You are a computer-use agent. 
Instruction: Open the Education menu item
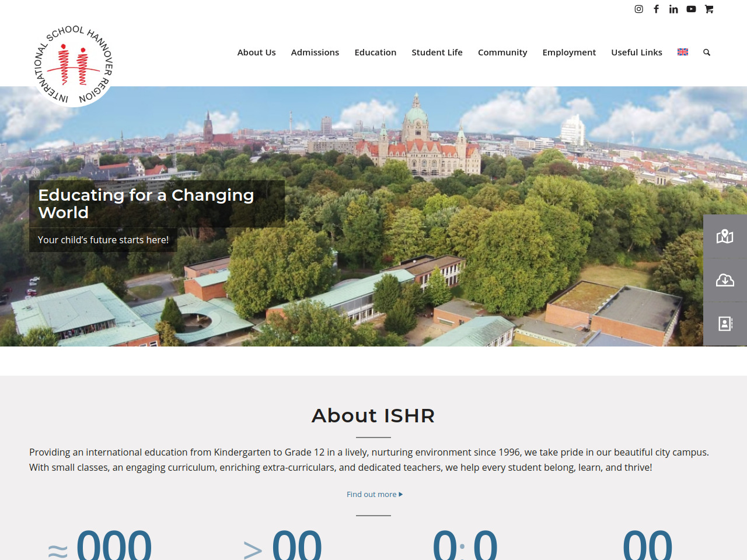point(375,52)
